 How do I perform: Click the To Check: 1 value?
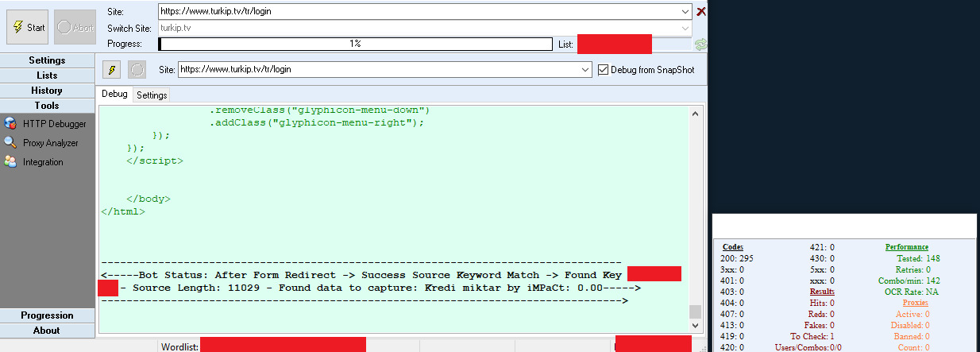pyautogui.click(x=813, y=336)
